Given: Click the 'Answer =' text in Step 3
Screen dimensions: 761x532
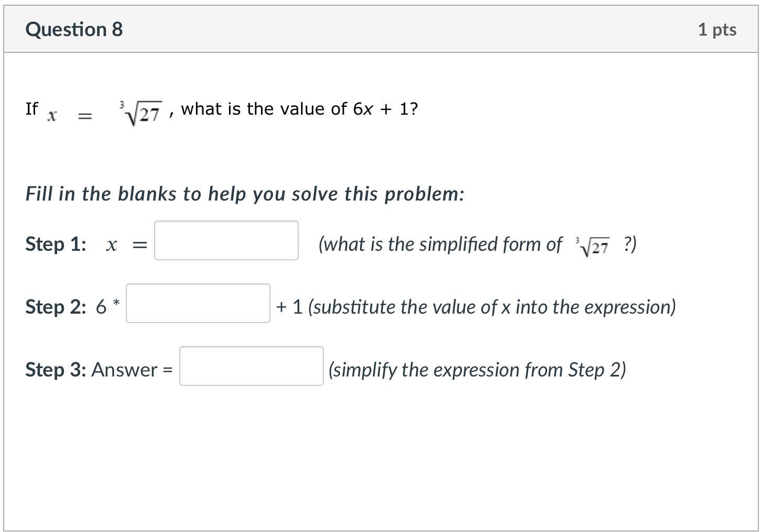Looking at the screenshot, I should [132, 370].
